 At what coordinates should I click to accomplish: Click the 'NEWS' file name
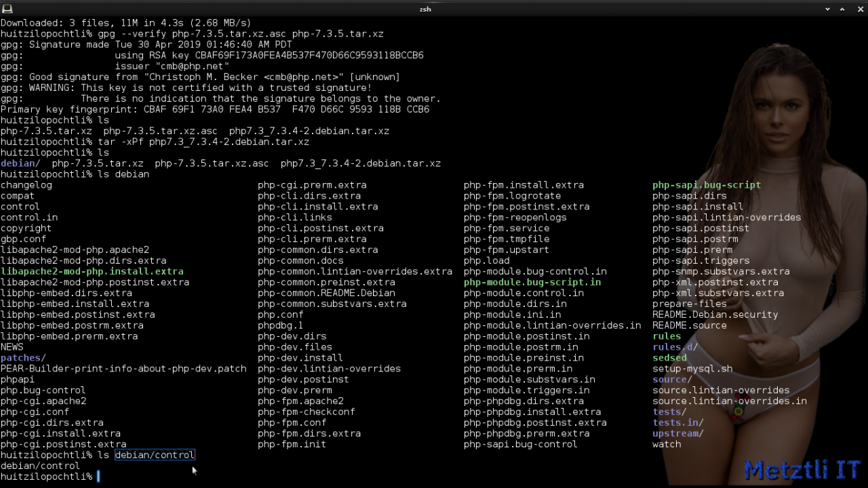click(x=12, y=347)
